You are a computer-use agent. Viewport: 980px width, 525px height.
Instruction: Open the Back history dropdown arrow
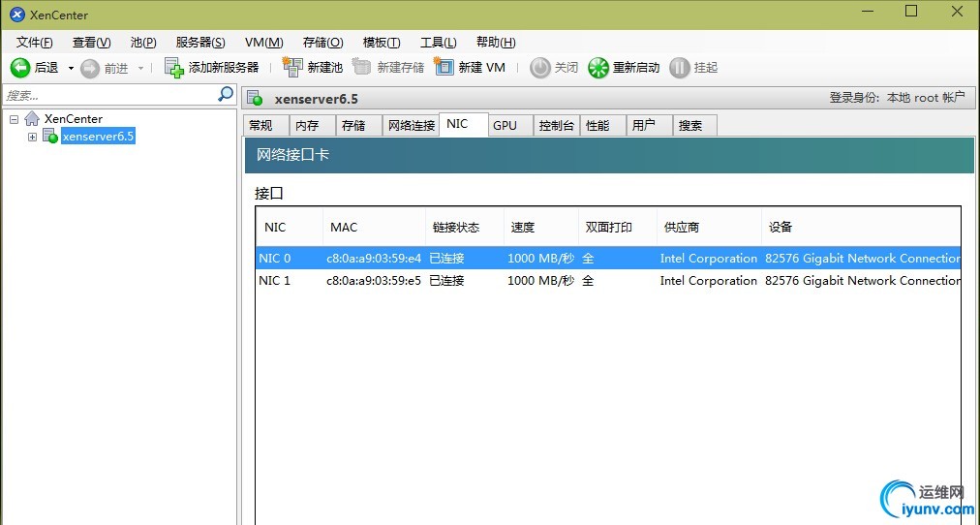point(71,68)
